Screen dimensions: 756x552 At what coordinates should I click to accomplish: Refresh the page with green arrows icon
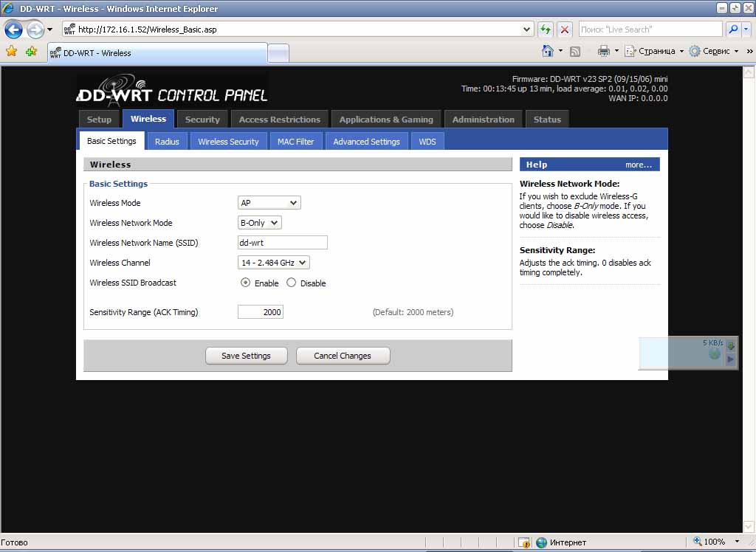point(546,30)
